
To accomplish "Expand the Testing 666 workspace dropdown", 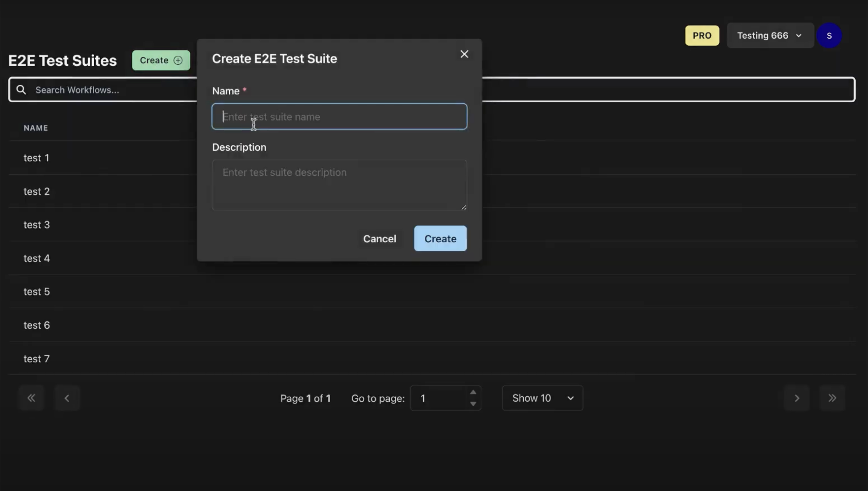I will coord(770,35).
